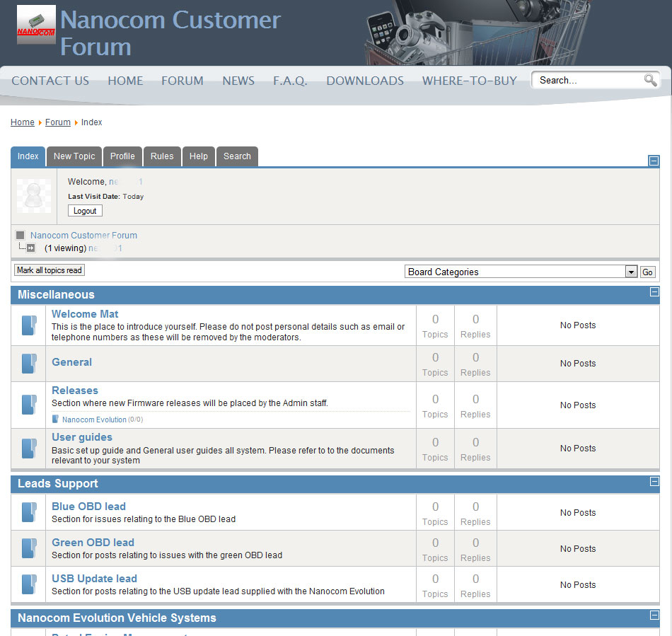Collapse the Miscellaneous category section

(654, 292)
